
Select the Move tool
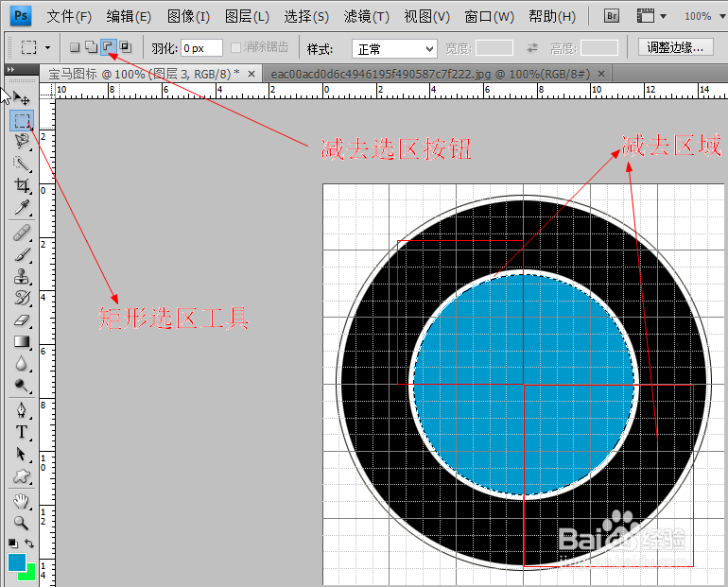[22, 98]
